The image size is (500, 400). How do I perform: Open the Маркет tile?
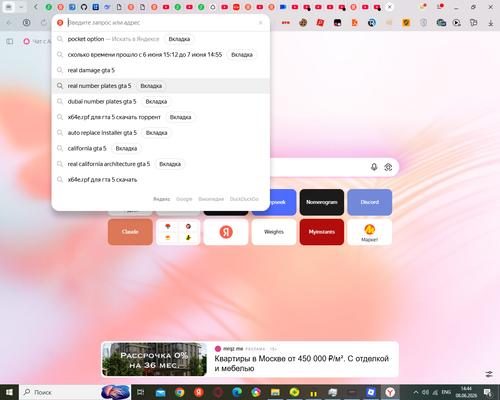pyautogui.click(x=370, y=232)
